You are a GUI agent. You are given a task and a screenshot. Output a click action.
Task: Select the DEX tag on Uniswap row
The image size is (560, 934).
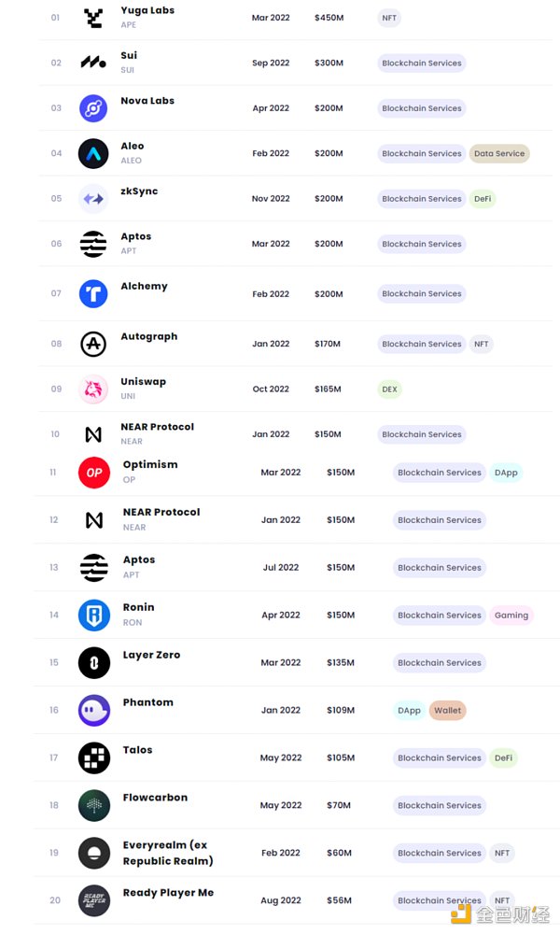point(389,389)
